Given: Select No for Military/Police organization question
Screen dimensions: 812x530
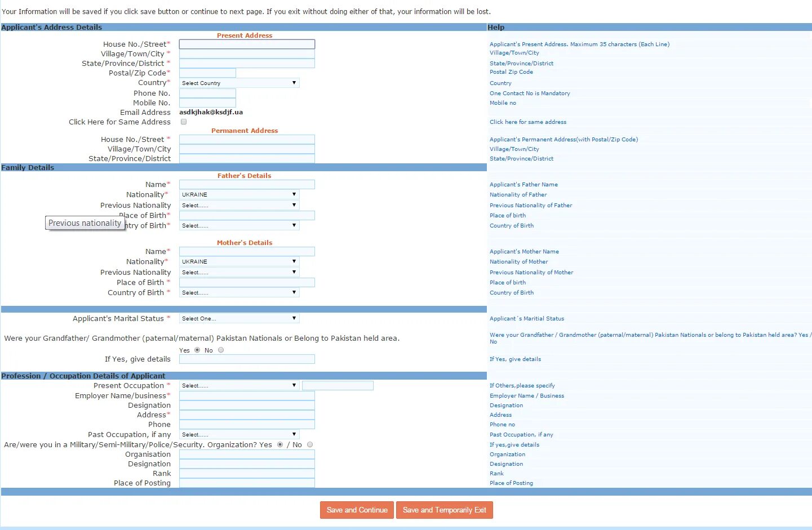Looking at the screenshot, I should pos(310,444).
